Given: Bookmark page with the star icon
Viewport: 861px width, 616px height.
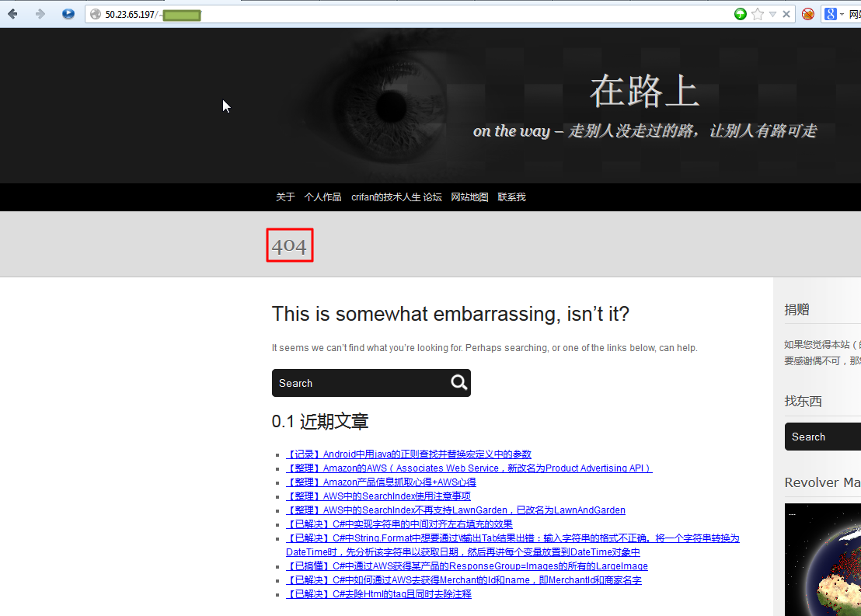Looking at the screenshot, I should pyautogui.click(x=758, y=14).
